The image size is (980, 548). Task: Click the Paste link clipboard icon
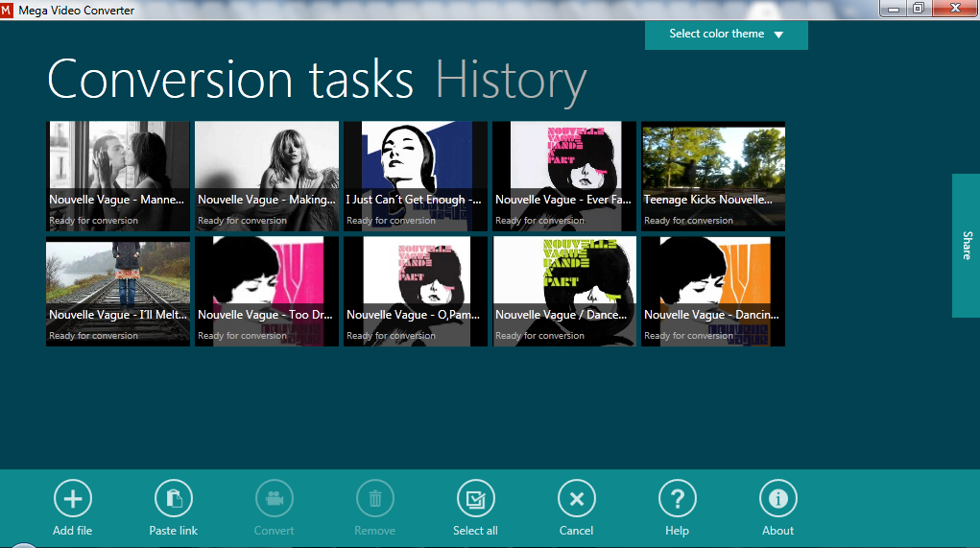tap(173, 499)
